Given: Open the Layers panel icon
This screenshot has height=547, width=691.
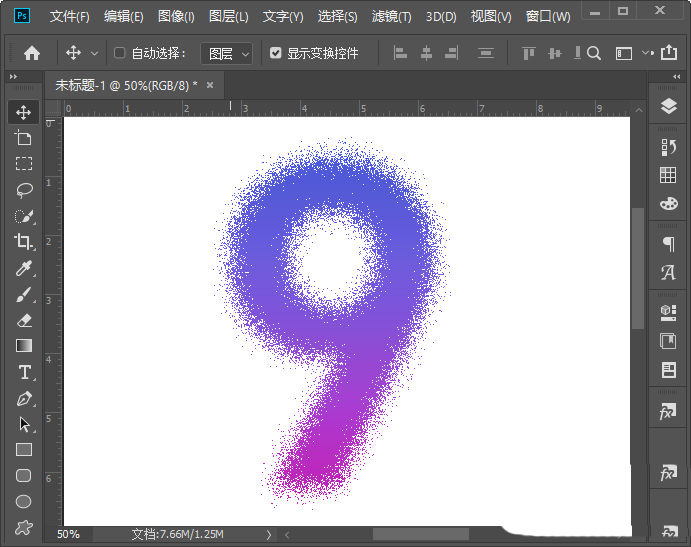Looking at the screenshot, I should 669,106.
